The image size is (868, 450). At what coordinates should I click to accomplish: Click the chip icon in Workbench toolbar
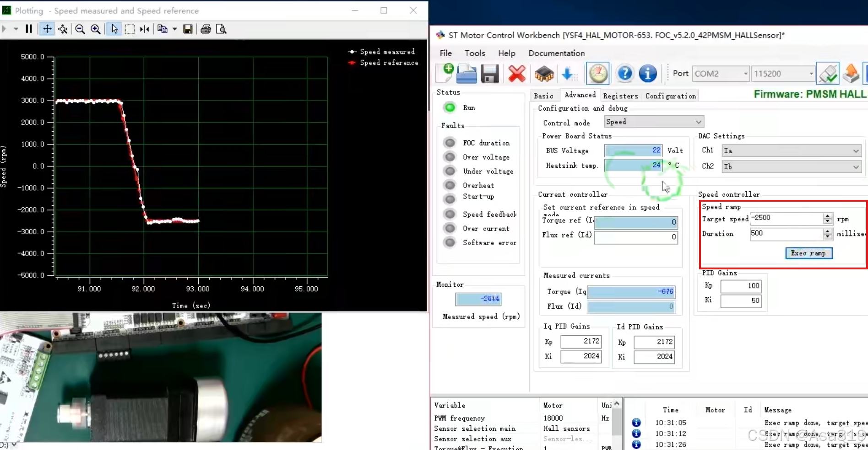point(544,74)
